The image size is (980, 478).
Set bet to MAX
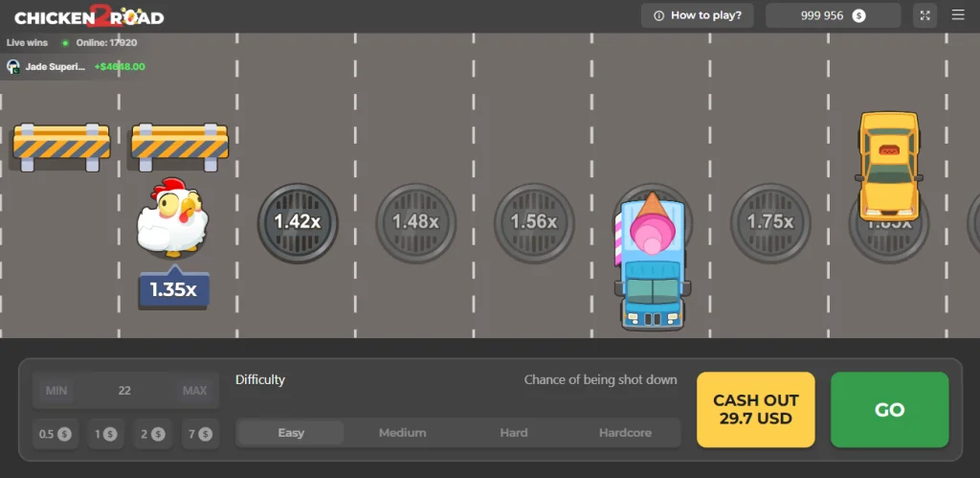194,391
